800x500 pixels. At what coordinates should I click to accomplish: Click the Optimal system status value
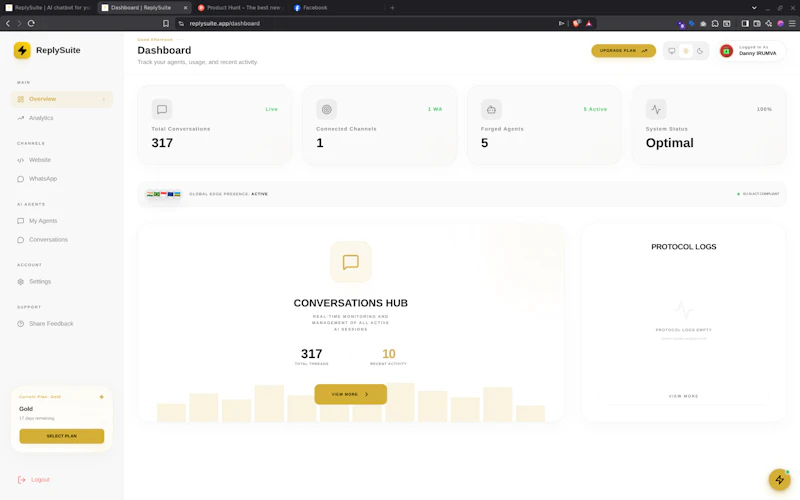[x=669, y=143]
